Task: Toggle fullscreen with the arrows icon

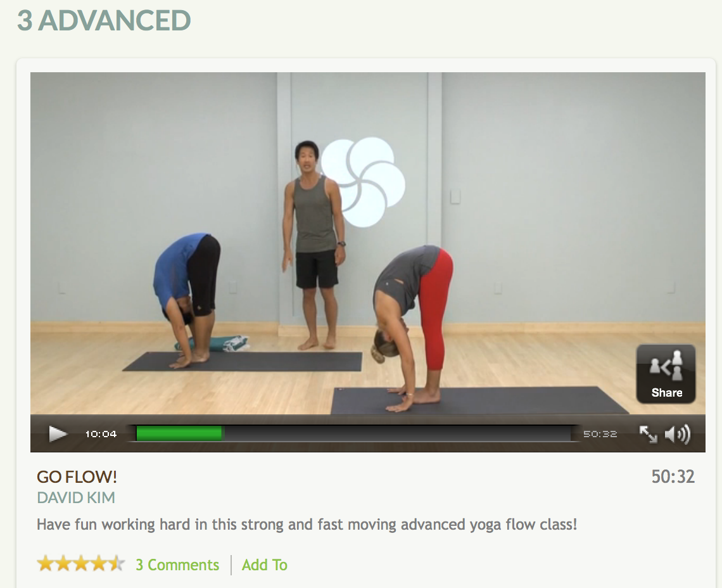Action: pos(649,434)
